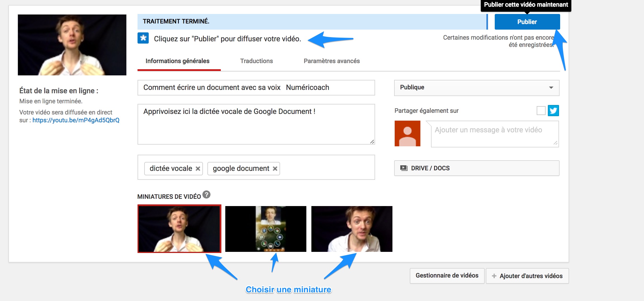
Task: Click the 'Partager également sur' label
Action: (427, 111)
